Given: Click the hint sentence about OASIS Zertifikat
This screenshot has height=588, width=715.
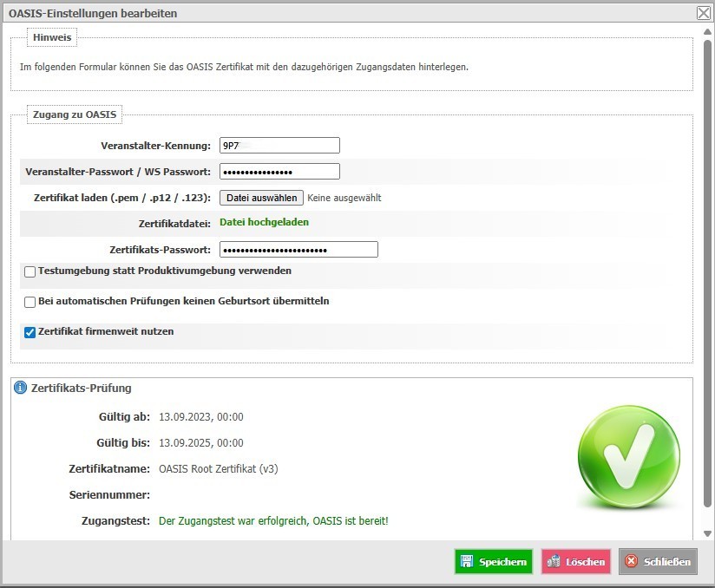Looking at the screenshot, I should point(244,67).
